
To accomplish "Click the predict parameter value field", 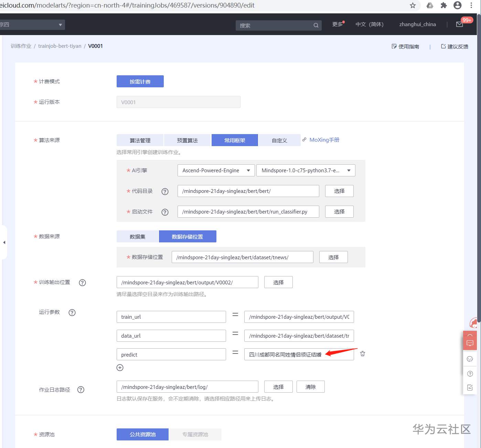I will click(x=299, y=354).
